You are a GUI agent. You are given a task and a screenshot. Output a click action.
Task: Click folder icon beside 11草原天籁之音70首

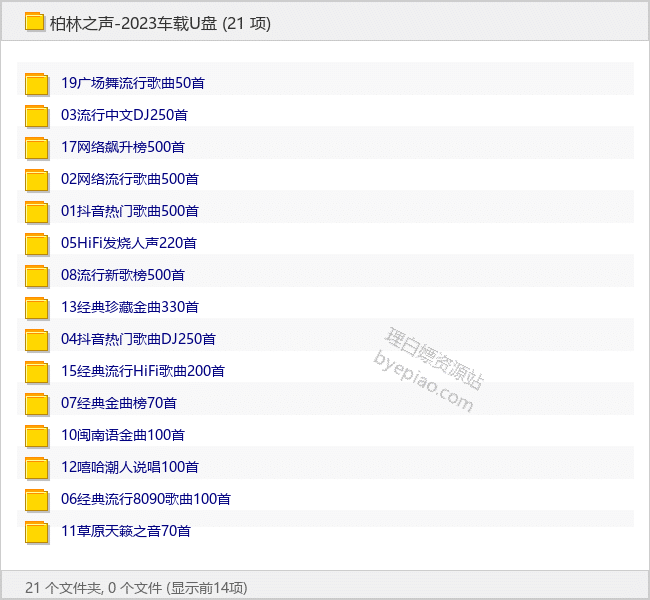click(x=37, y=532)
